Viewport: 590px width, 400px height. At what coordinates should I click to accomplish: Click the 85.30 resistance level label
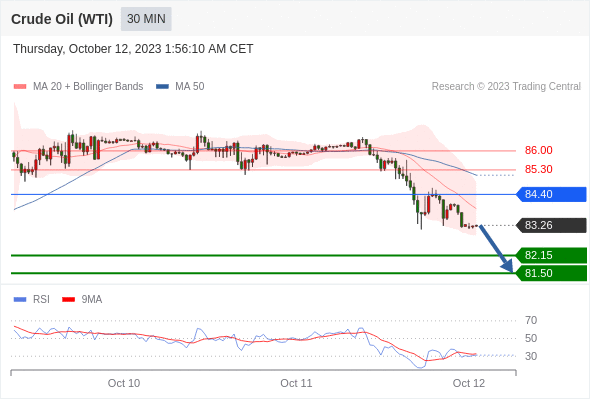[538, 169]
